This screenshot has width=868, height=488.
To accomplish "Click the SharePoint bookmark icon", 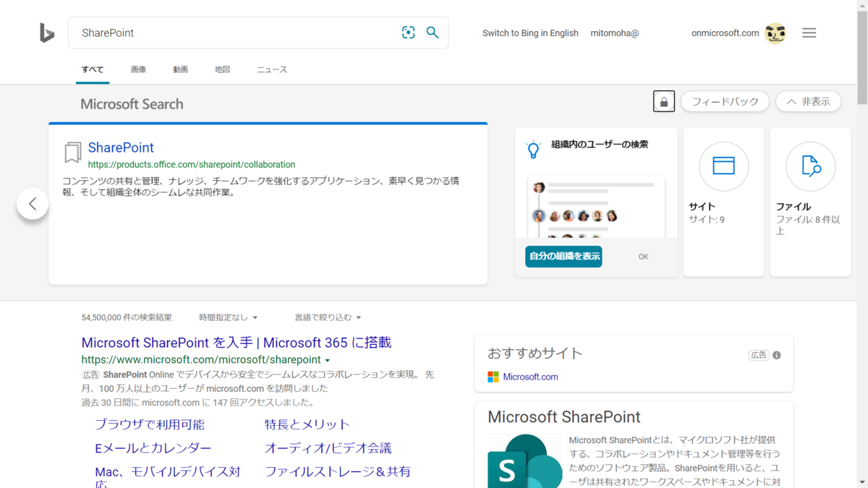I will pyautogui.click(x=72, y=153).
